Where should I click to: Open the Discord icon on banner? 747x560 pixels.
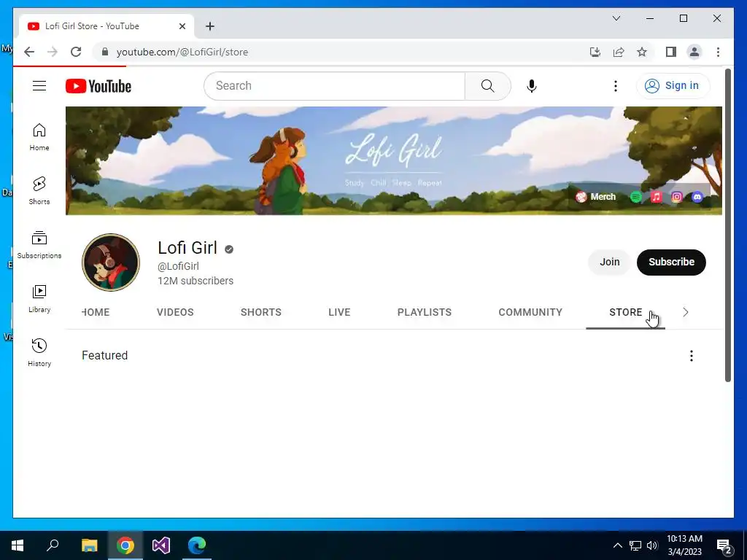point(697,197)
